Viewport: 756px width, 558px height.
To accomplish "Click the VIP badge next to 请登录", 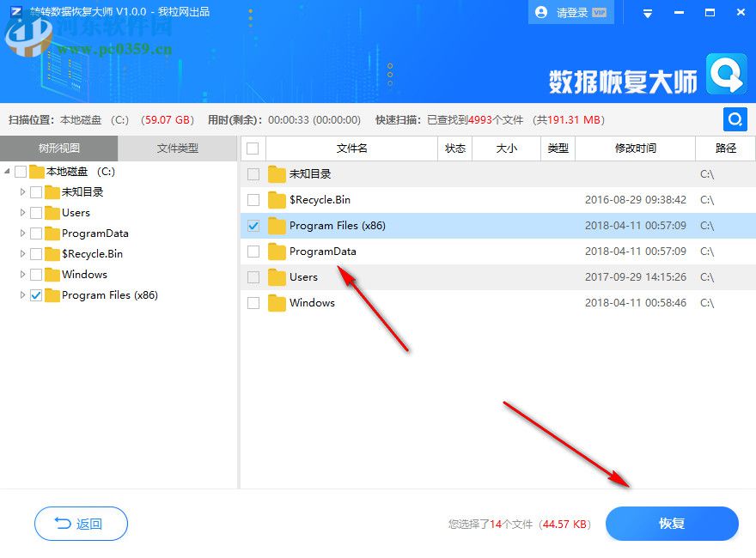I will [x=599, y=12].
